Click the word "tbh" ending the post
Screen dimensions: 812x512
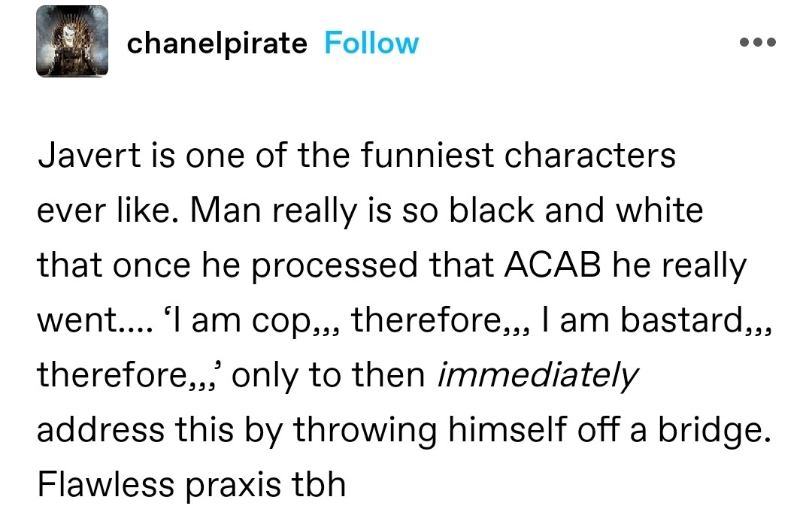pyautogui.click(x=317, y=484)
